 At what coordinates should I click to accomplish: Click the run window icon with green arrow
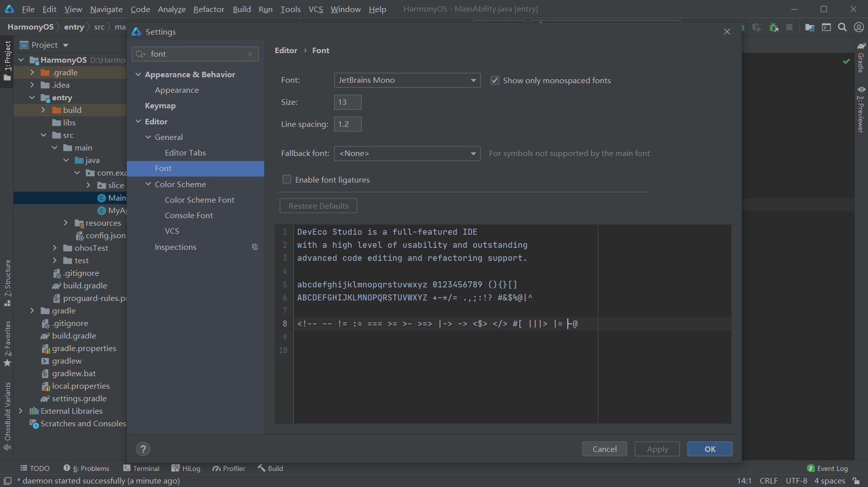click(826, 28)
